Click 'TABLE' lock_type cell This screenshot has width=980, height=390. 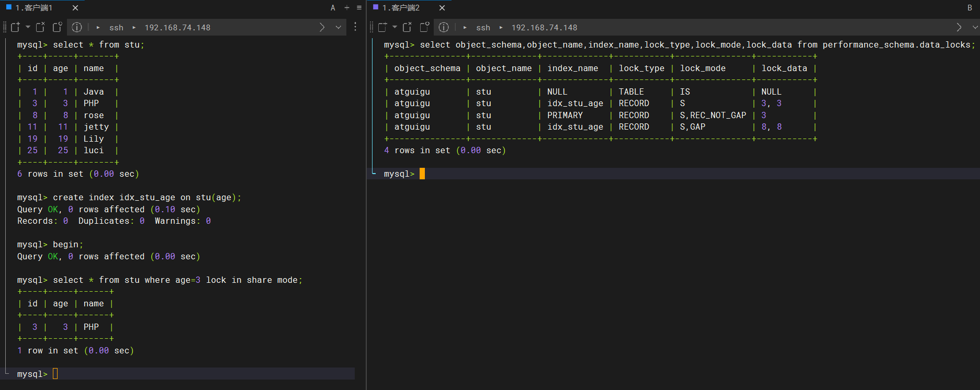click(x=631, y=92)
